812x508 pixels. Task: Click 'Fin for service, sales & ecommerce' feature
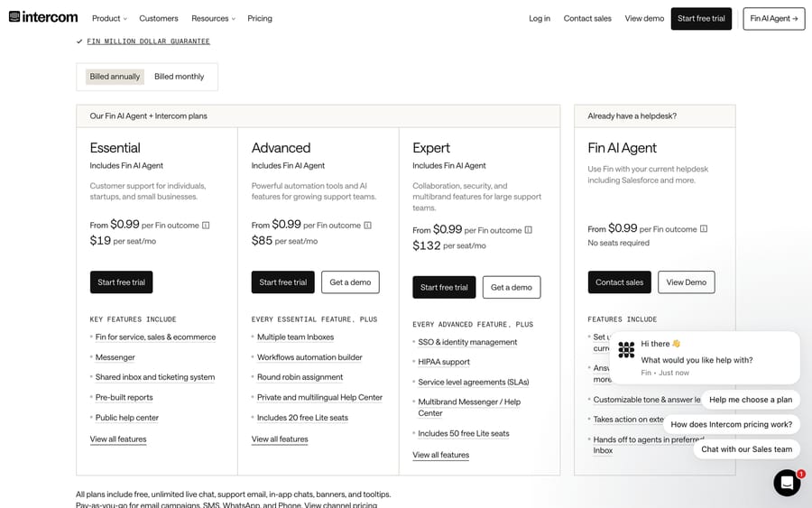point(155,337)
